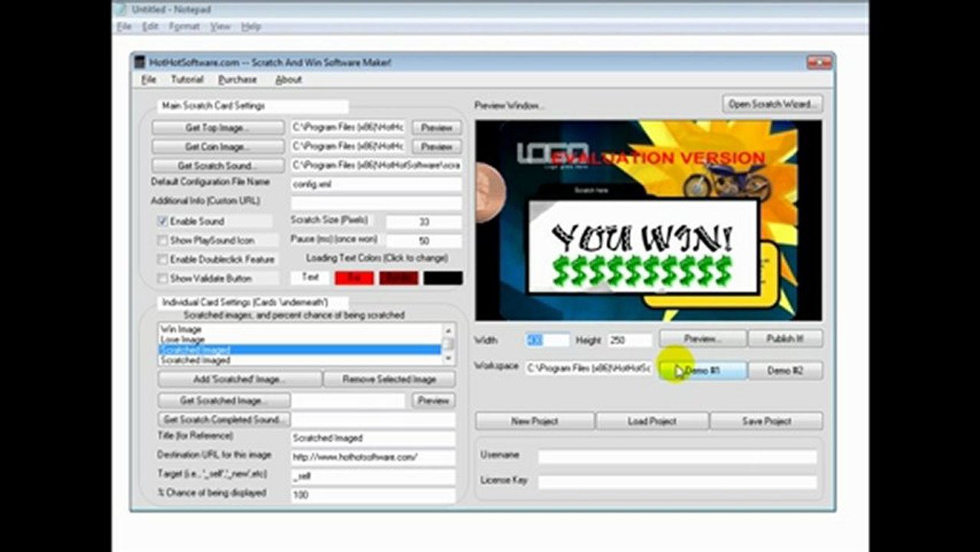Screen dimensions: 980x552
Task: Click the Workspace path field
Action: coord(589,369)
